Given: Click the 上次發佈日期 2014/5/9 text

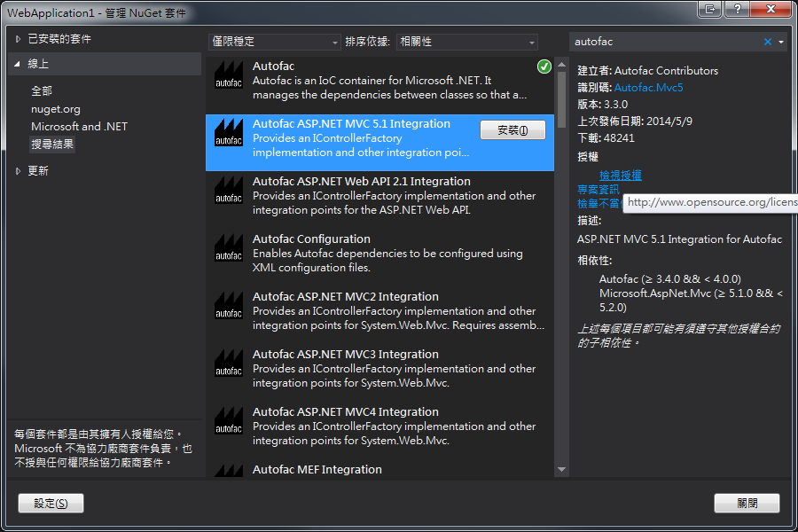Looking at the screenshot, I should (635, 121).
